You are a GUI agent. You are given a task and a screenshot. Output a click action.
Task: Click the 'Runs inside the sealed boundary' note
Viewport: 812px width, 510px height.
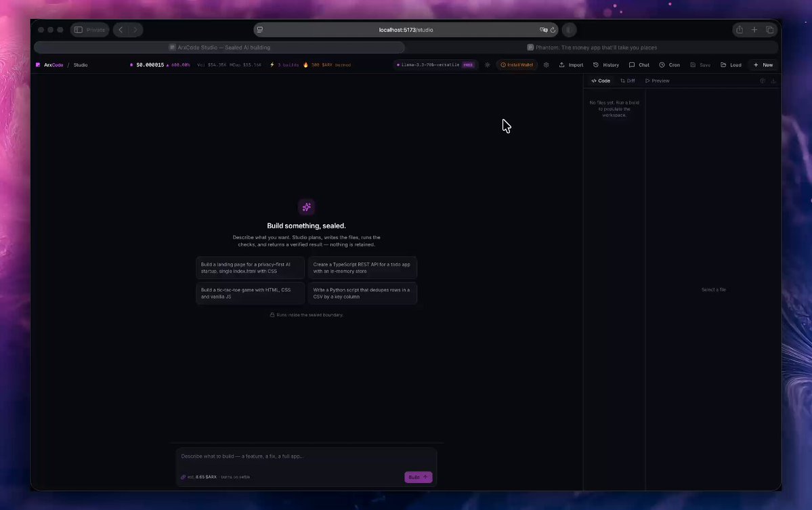[307, 315]
